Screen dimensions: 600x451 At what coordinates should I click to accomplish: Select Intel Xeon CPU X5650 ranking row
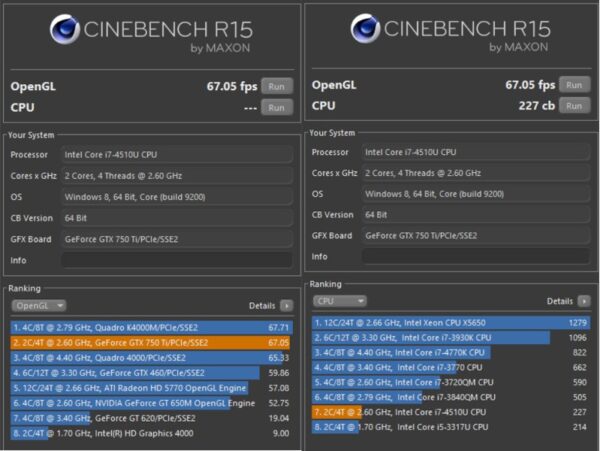click(451, 322)
